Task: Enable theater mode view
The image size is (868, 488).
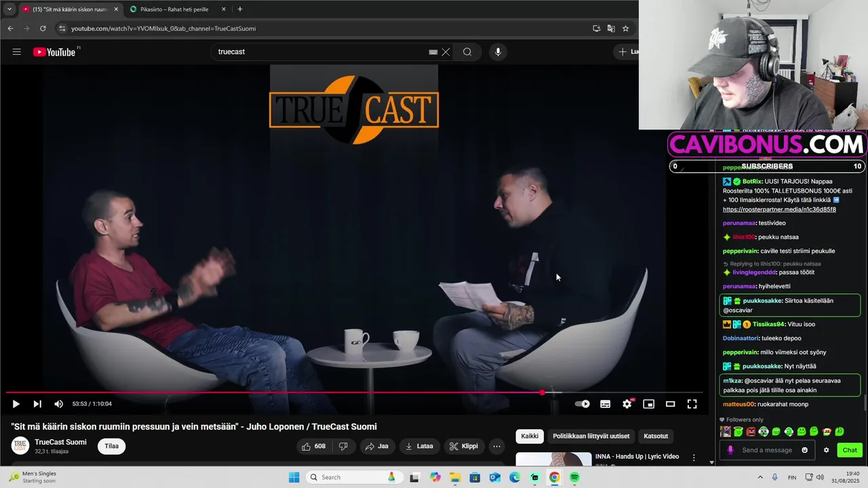Action: [671, 404]
